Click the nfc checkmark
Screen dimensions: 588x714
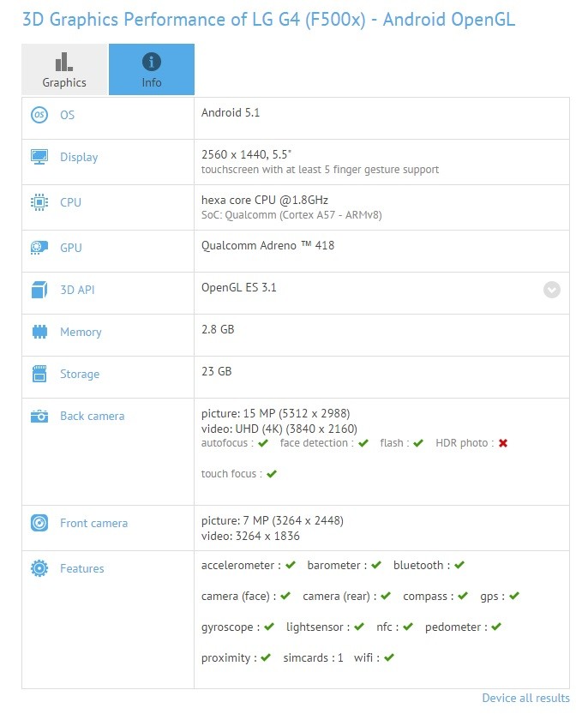[x=408, y=627]
